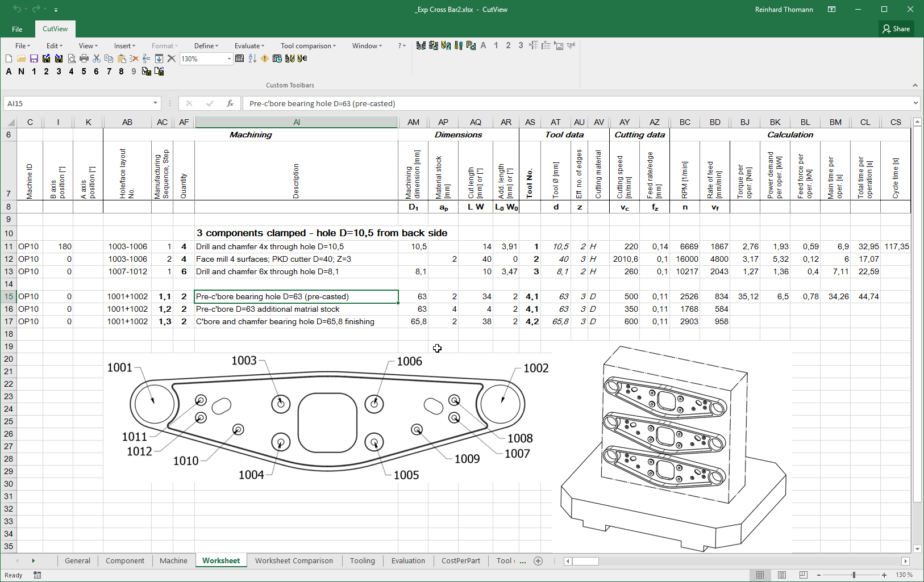Click the calculator icon next to the zoom box
Screen dimensions: 924x582
coord(240,58)
